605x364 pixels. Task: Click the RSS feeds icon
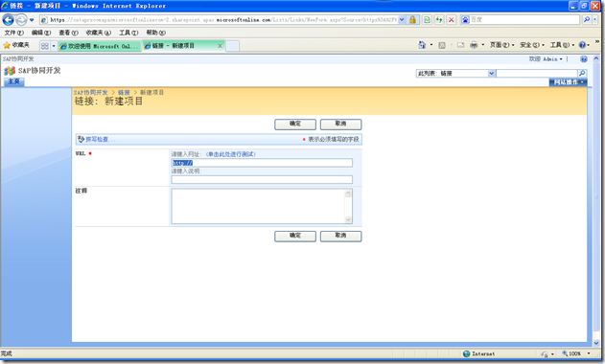point(442,45)
